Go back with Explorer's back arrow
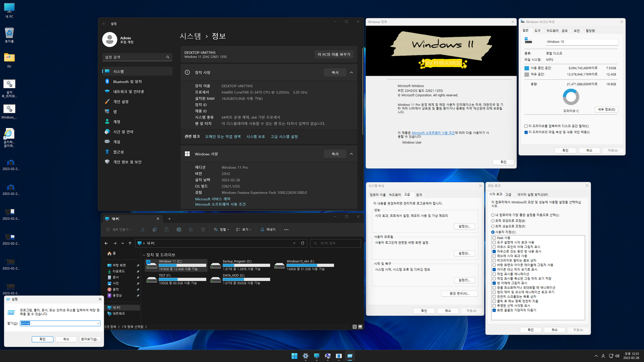This screenshot has width=644, height=362. [106, 243]
